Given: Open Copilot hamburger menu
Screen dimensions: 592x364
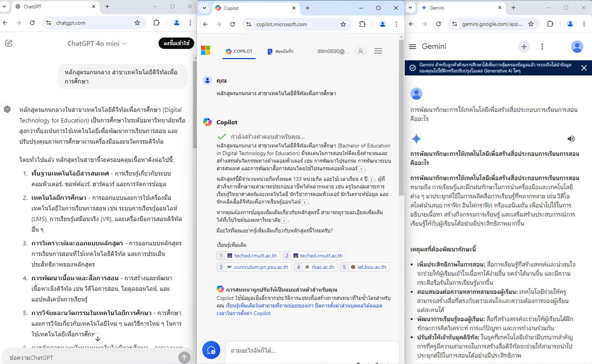Looking at the screenshot, I should pos(378,51).
